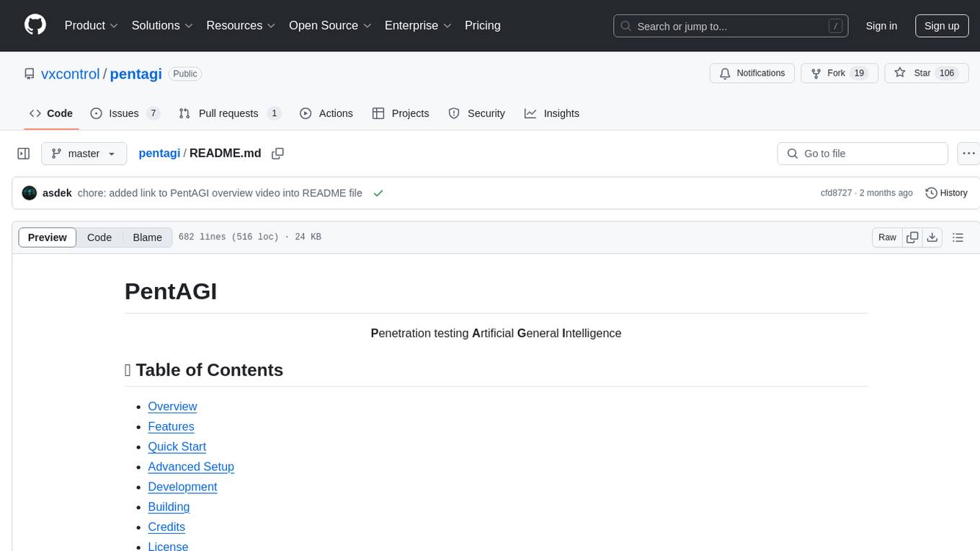This screenshot has height=551, width=980.
Task: Click the fork count 19
Action: coord(858,73)
